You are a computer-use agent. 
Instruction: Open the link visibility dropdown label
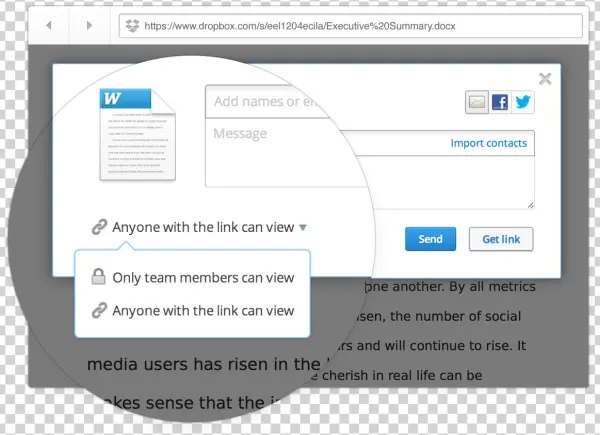pyautogui.click(x=202, y=227)
